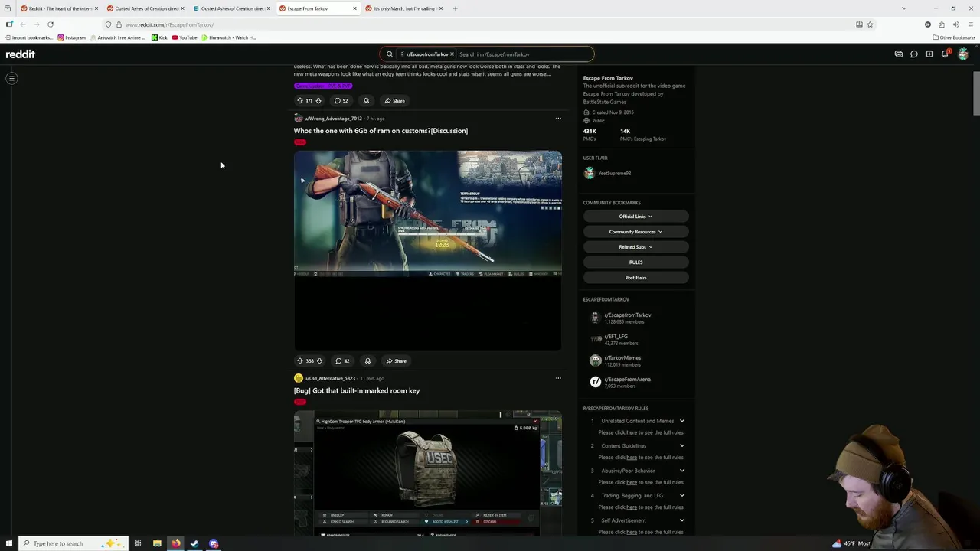
Task: Switch to the first Ousted Ashes of Creation tab
Action: (x=145, y=8)
